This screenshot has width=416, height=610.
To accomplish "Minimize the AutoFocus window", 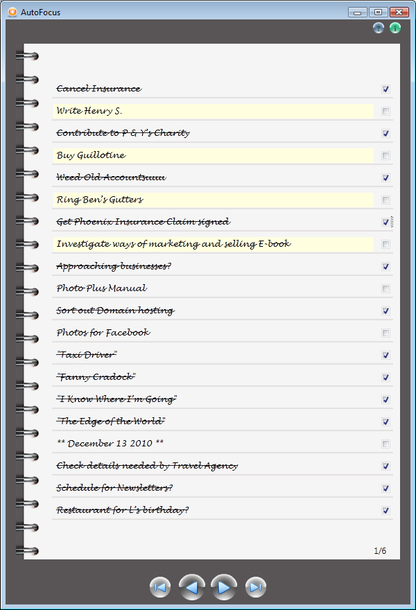I will pos(358,12).
